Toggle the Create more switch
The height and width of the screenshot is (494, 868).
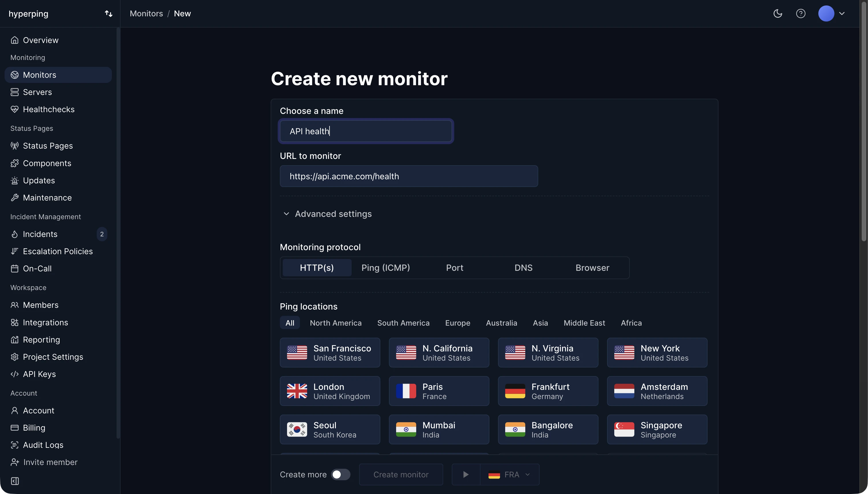pyautogui.click(x=340, y=474)
